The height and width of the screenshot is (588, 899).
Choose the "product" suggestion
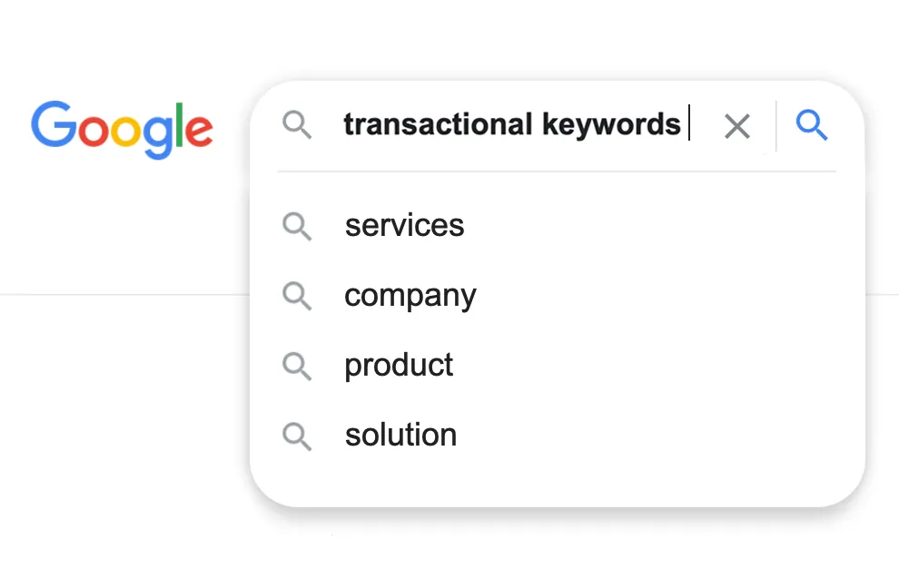[398, 366]
